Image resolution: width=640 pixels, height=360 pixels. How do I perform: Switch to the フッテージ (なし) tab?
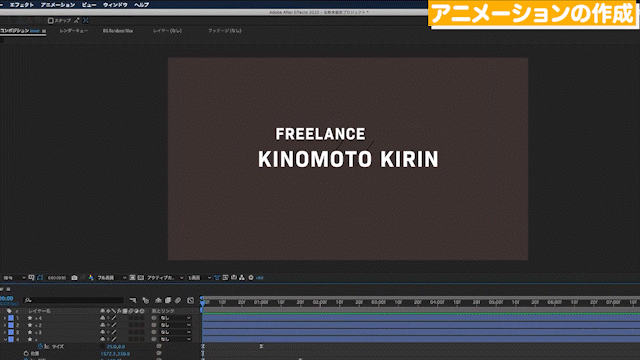click(224, 31)
